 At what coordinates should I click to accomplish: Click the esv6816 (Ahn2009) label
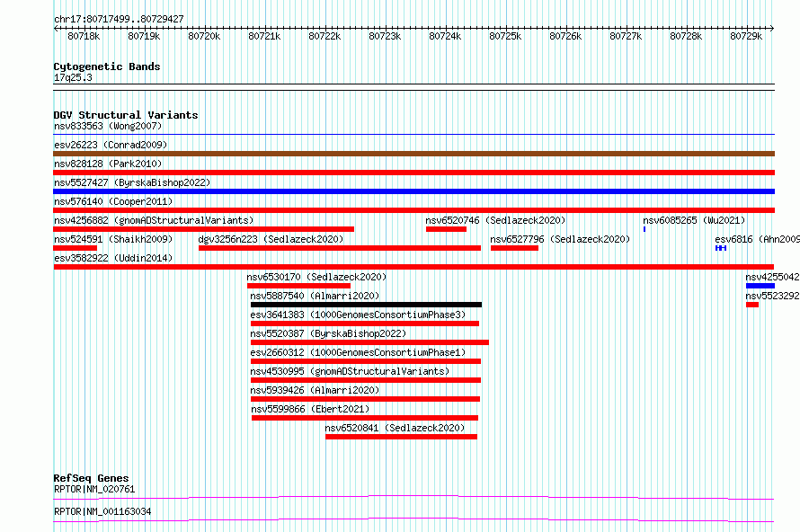757,239
